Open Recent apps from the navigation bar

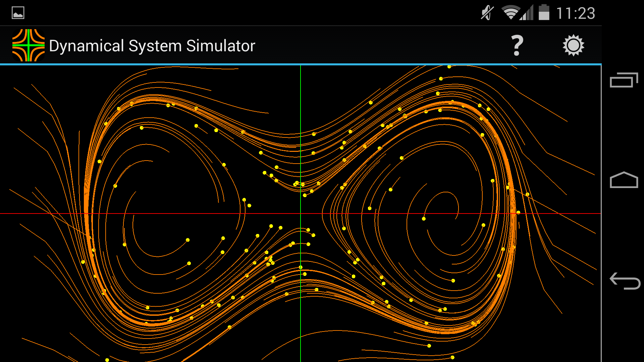624,79
